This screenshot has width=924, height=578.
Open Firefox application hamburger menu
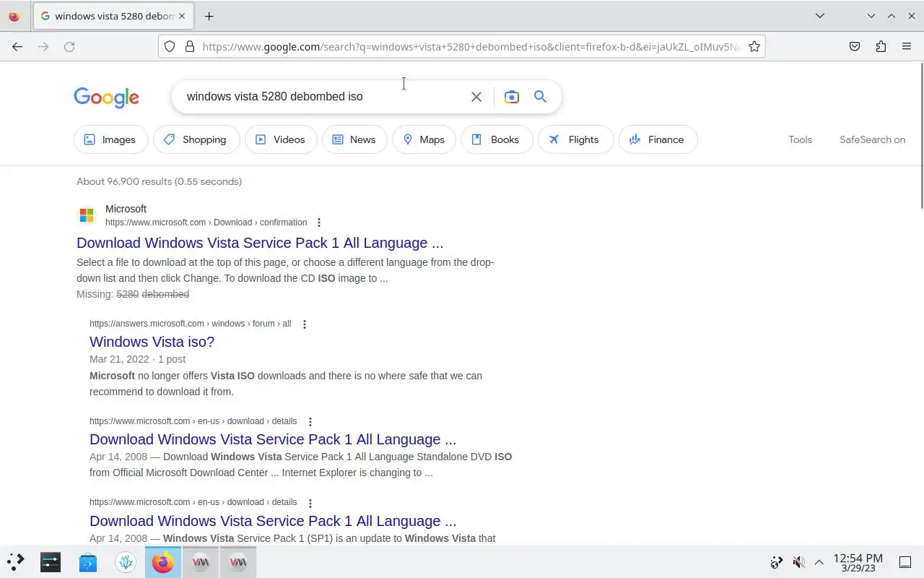coord(907,46)
